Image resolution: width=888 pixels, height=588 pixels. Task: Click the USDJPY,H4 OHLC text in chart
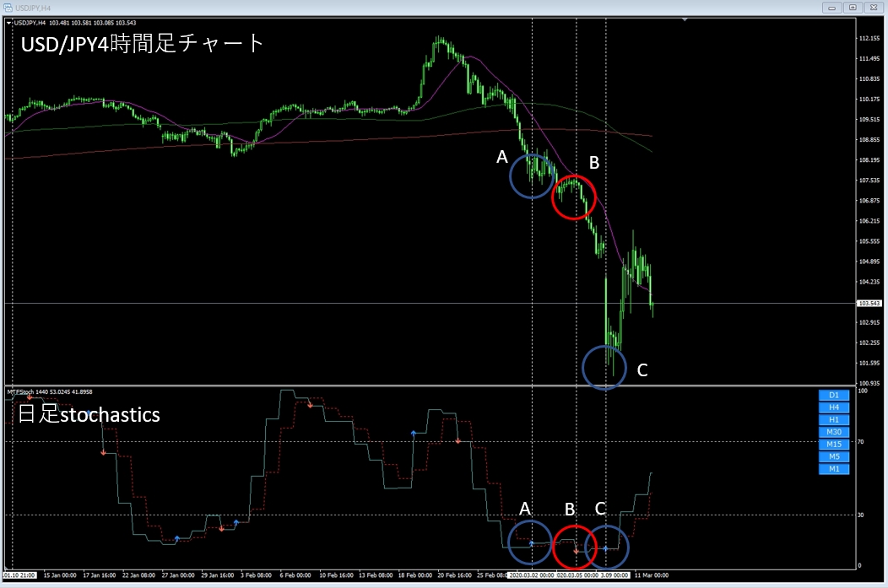click(x=75, y=24)
